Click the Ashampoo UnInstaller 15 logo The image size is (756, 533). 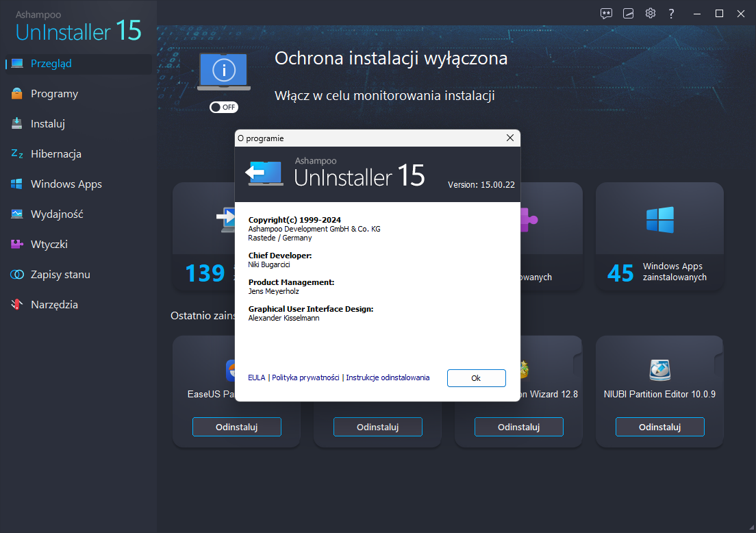78,27
